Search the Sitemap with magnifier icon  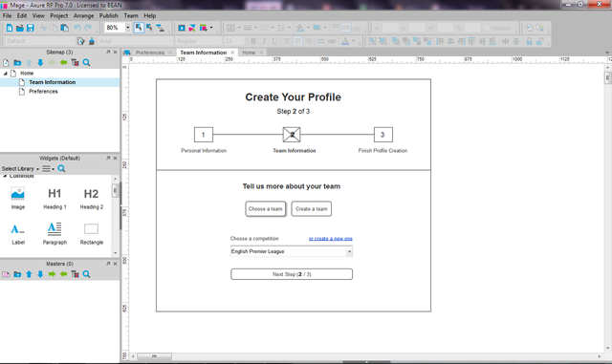point(86,62)
